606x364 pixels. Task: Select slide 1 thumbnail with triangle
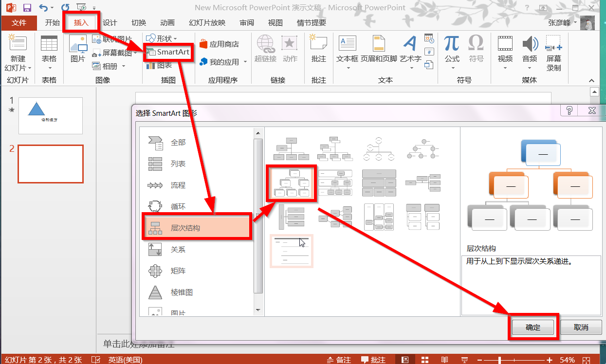click(x=51, y=116)
